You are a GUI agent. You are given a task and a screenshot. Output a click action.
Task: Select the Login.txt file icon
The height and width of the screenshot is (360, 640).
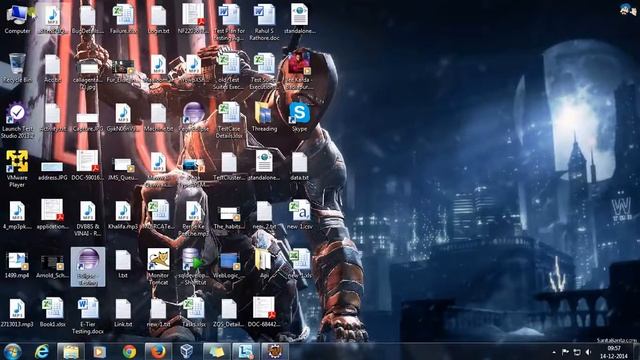[158, 19]
